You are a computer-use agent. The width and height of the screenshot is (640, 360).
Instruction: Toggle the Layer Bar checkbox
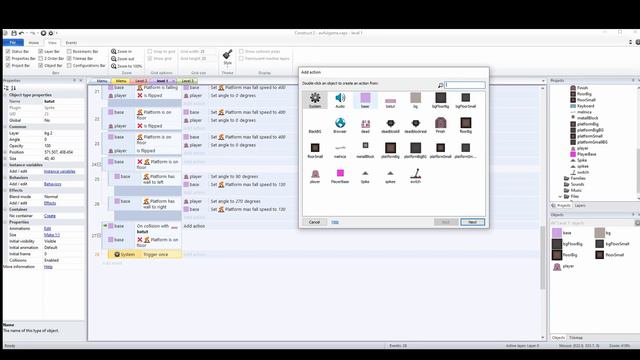click(40, 51)
